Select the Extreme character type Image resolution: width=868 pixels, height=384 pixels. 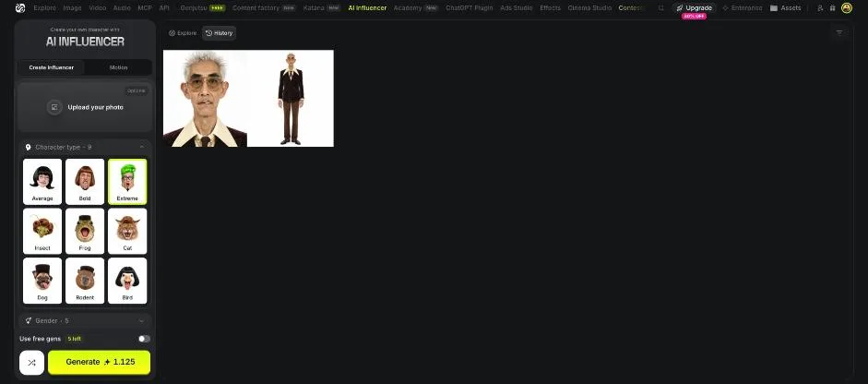coord(127,182)
